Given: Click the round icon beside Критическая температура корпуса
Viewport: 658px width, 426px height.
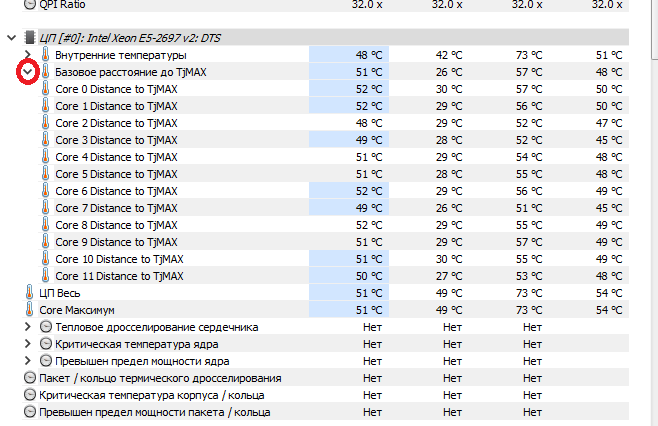Looking at the screenshot, I should click(x=29, y=395).
